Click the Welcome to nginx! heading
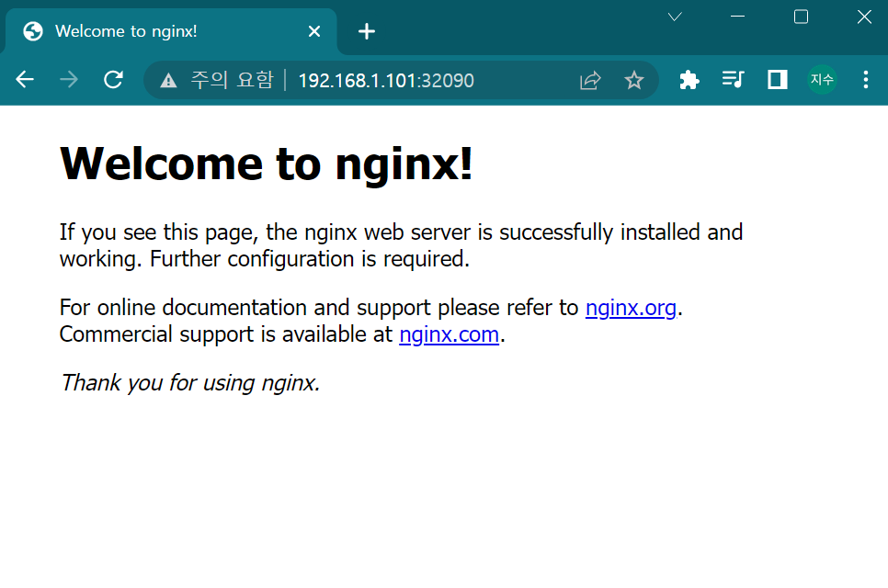888x588 pixels. click(267, 164)
